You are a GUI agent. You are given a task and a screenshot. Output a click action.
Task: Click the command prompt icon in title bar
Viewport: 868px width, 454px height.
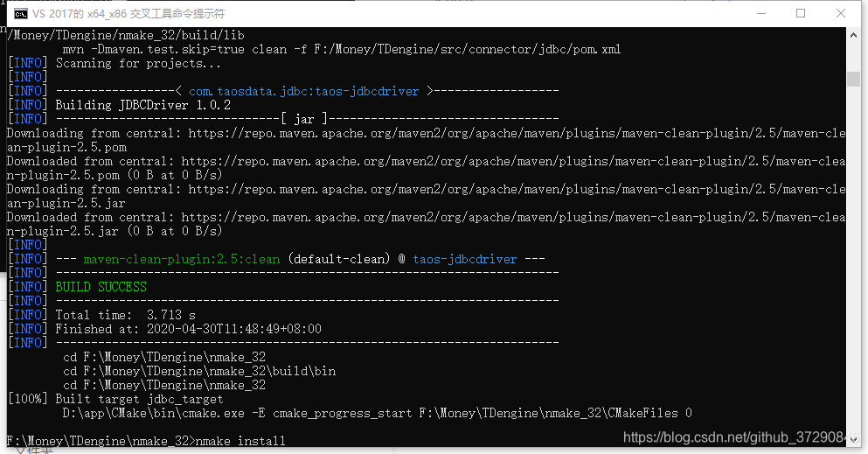coord(20,14)
